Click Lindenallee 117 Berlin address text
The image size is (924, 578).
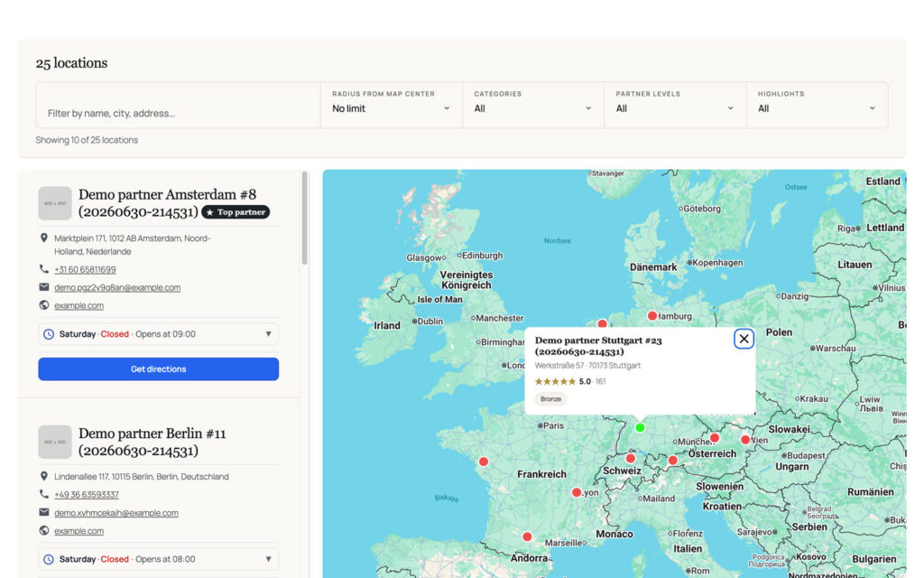(142, 477)
